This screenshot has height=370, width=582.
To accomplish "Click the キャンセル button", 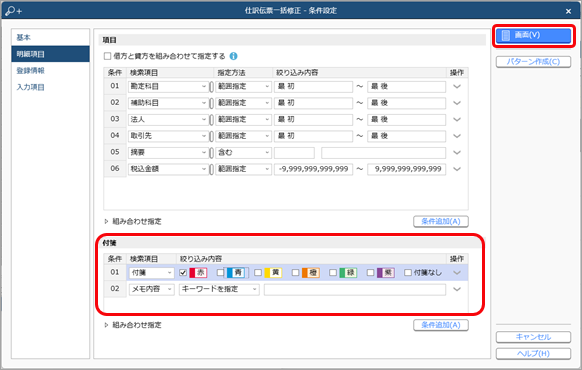I will 533,337.
